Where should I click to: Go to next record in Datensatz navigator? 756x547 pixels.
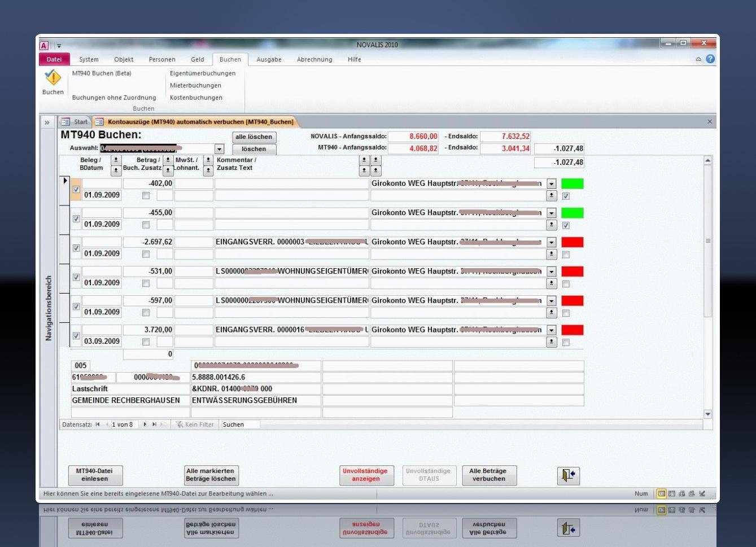click(x=145, y=425)
